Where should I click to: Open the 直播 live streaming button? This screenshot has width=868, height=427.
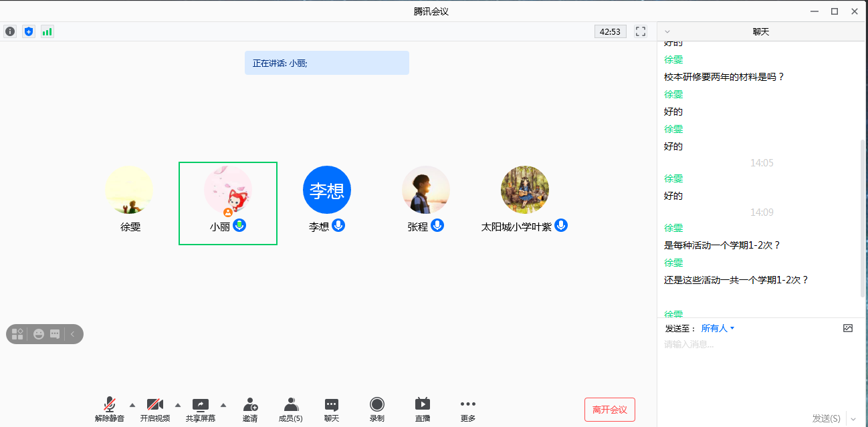[423, 409]
